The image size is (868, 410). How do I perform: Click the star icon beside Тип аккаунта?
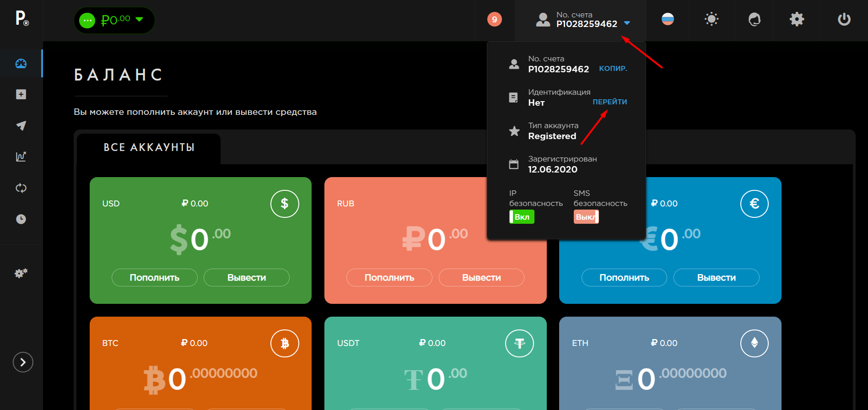click(x=514, y=131)
